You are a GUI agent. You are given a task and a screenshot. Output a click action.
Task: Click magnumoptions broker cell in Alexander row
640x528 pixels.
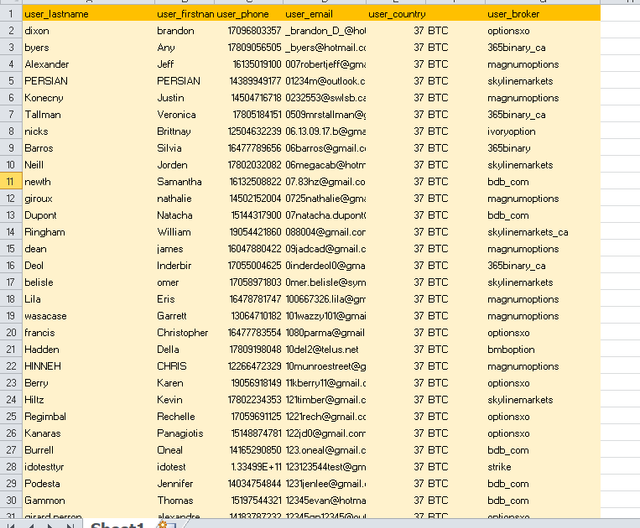tap(543, 64)
